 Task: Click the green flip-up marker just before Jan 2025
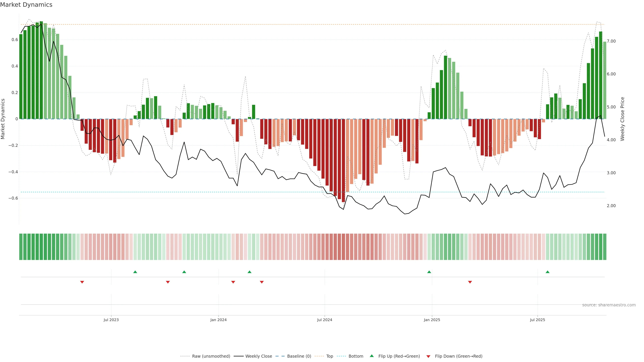[429, 272]
